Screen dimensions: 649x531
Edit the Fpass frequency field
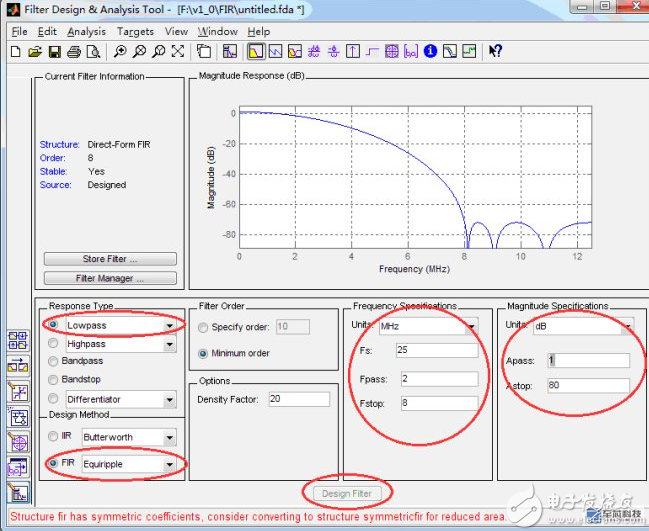[440, 379]
